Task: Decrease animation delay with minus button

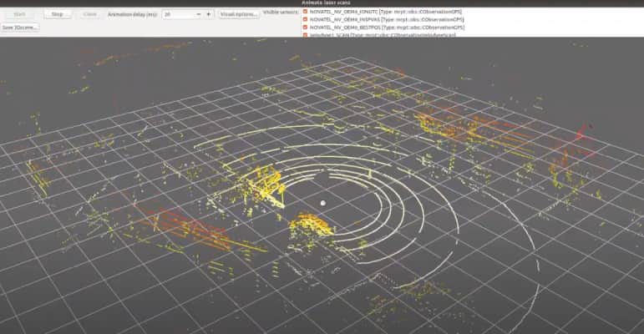Action: pos(198,14)
